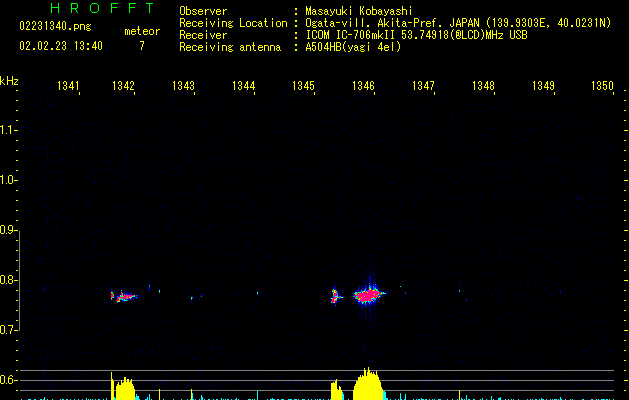Image resolution: width=629 pixels, height=400 pixels.
Task: Click time axis marker 1341
Action: [x=68, y=86]
